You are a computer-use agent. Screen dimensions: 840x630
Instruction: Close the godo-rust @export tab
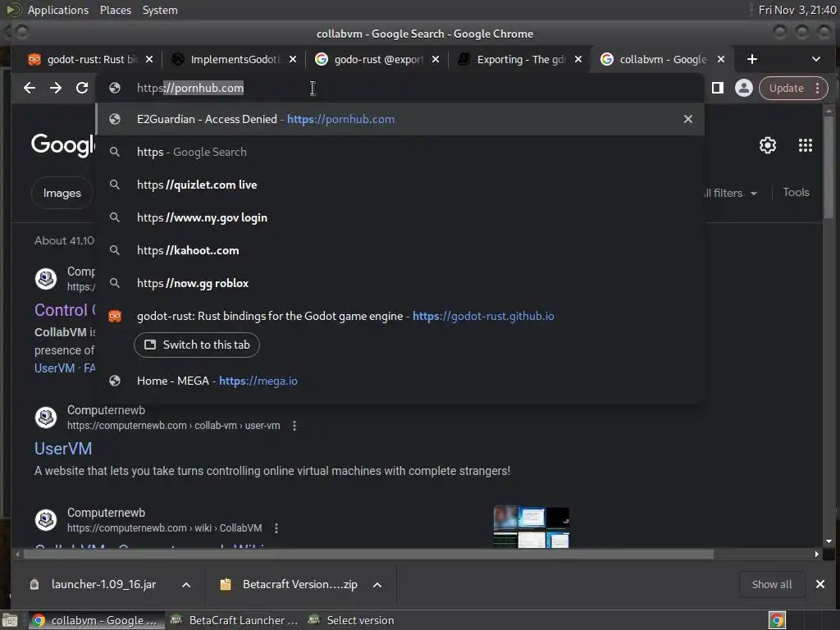[x=436, y=59]
